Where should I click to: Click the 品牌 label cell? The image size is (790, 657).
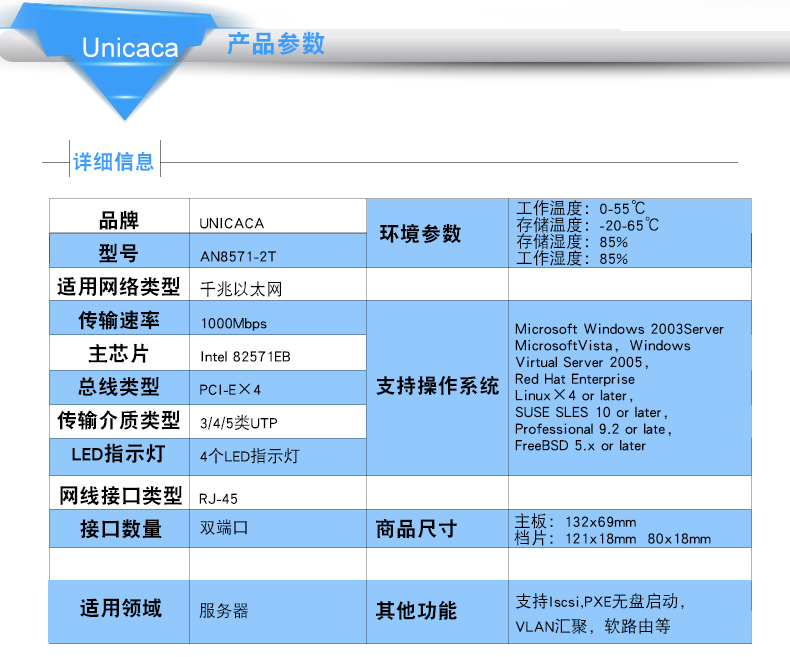coord(119,222)
